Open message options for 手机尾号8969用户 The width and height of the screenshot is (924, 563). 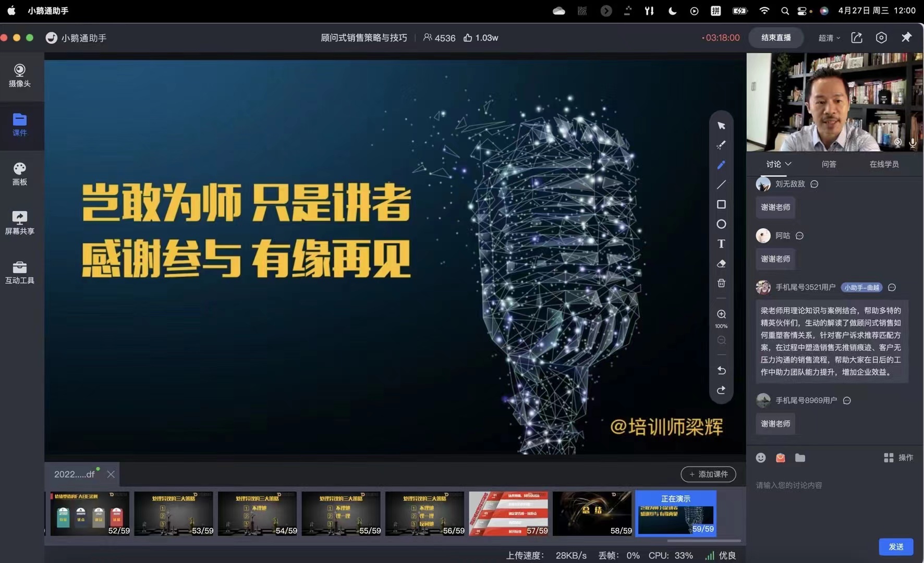pos(847,400)
